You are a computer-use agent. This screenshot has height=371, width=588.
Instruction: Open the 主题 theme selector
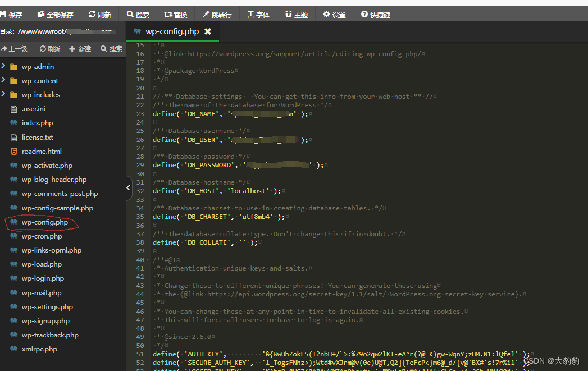296,15
